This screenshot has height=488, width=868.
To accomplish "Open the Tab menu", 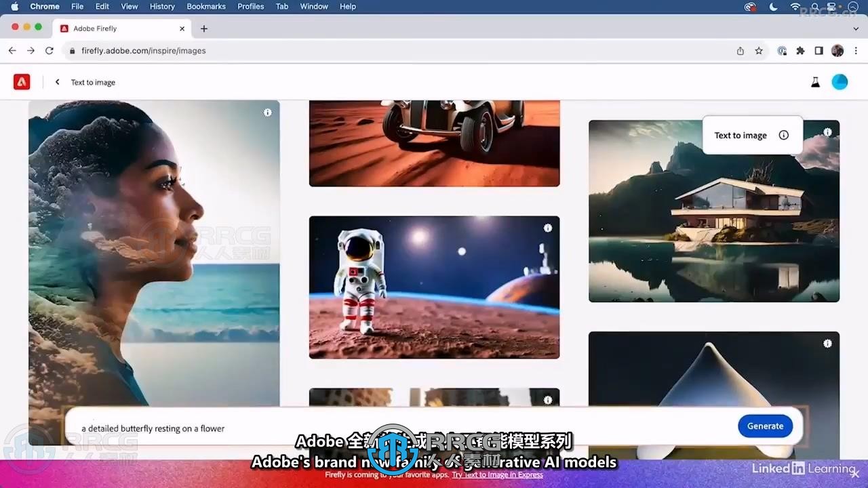I will tap(282, 6).
